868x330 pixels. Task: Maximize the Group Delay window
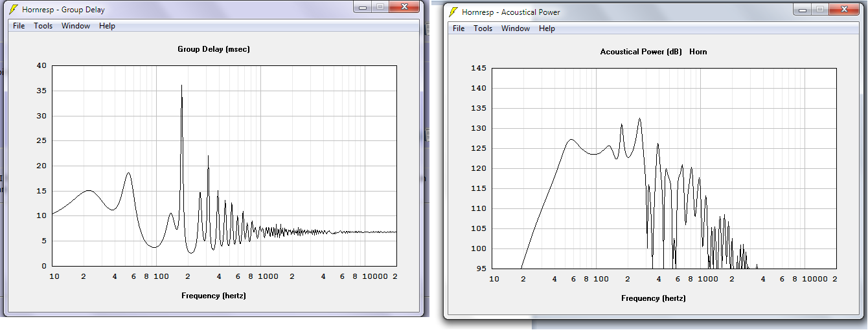(x=380, y=7)
